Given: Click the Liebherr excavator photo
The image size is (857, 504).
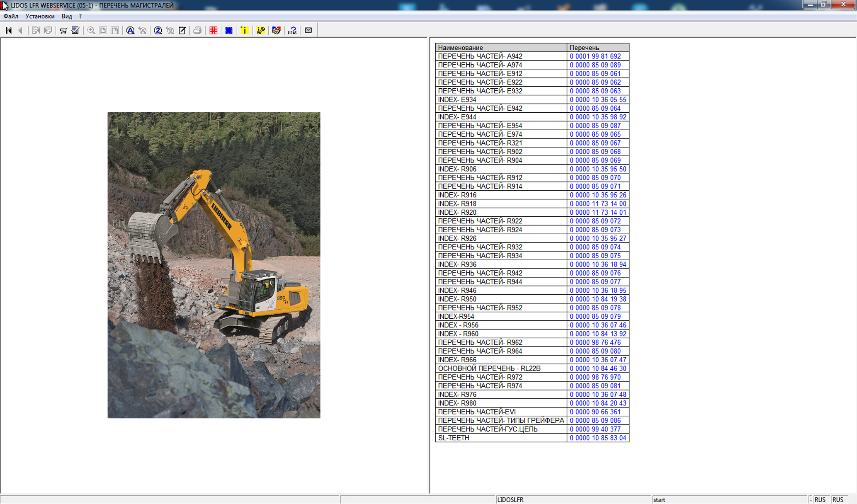Looking at the screenshot, I should click(214, 265).
